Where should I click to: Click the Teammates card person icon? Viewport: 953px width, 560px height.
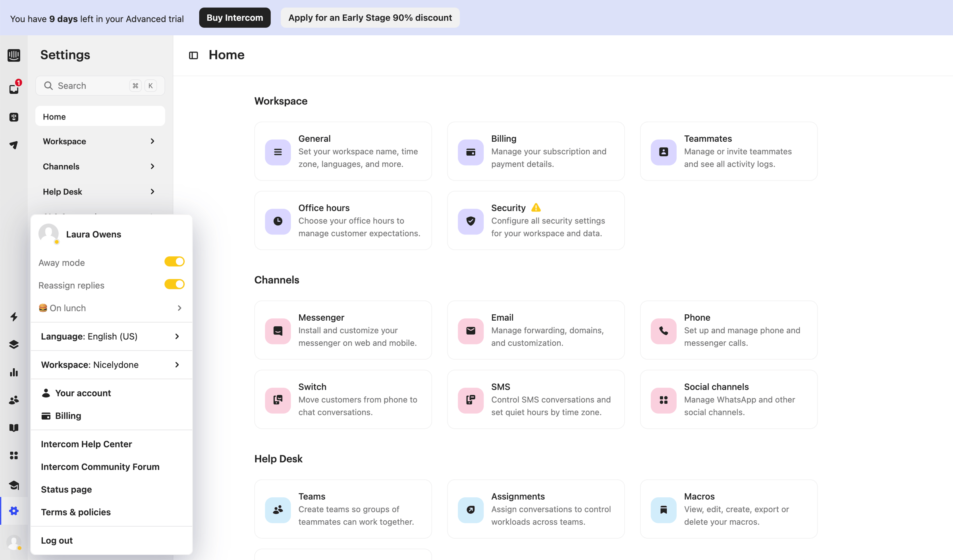click(664, 152)
